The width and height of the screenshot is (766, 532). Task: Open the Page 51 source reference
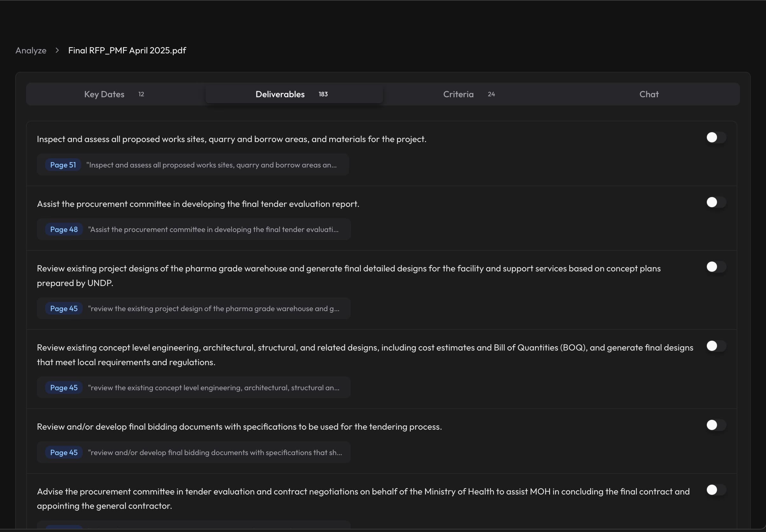[x=63, y=165]
